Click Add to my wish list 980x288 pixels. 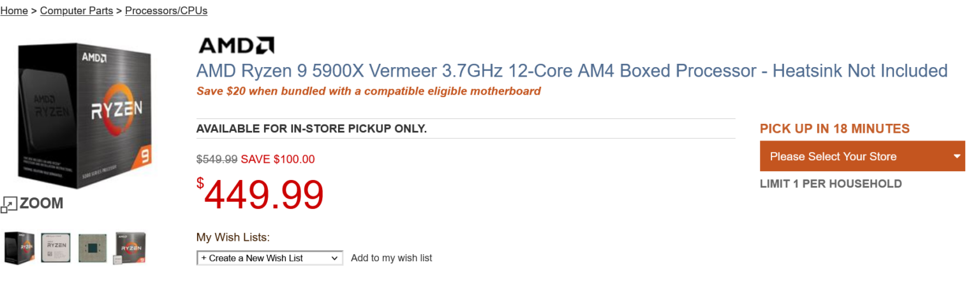click(x=391, y=258)
